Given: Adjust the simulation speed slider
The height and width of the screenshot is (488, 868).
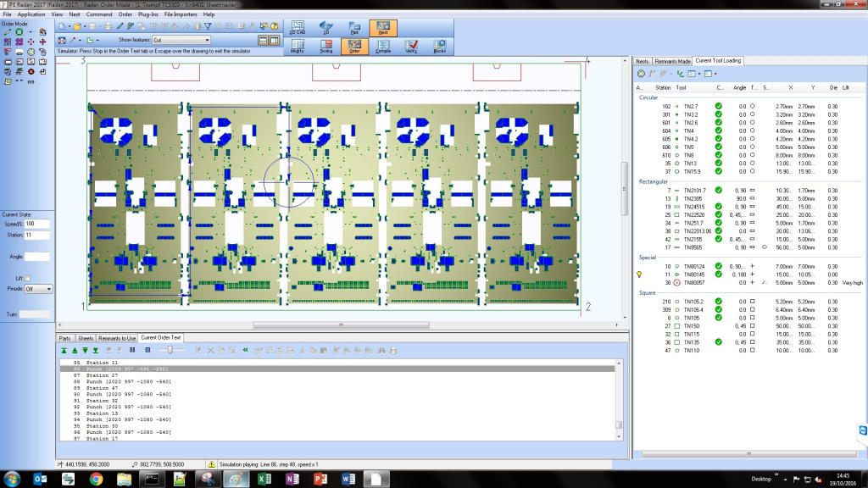Looking at the screenshot, I should [x=170, y=350].
